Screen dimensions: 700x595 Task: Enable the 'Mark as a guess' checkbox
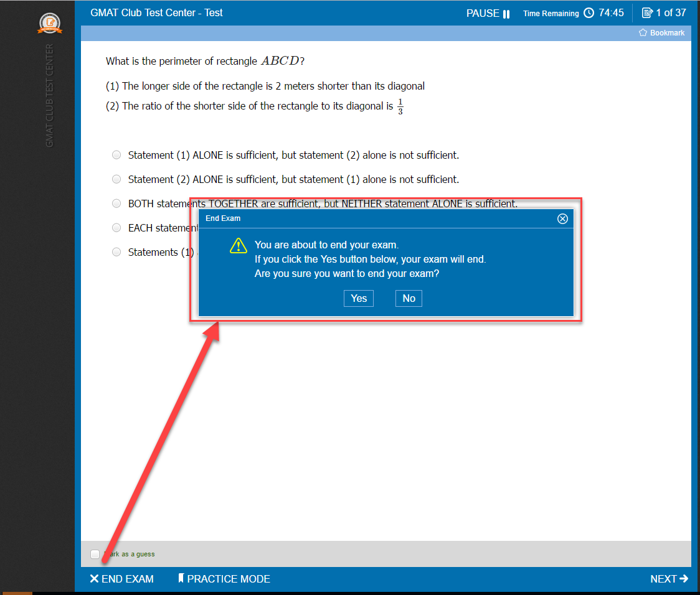(x=95, y=554)
